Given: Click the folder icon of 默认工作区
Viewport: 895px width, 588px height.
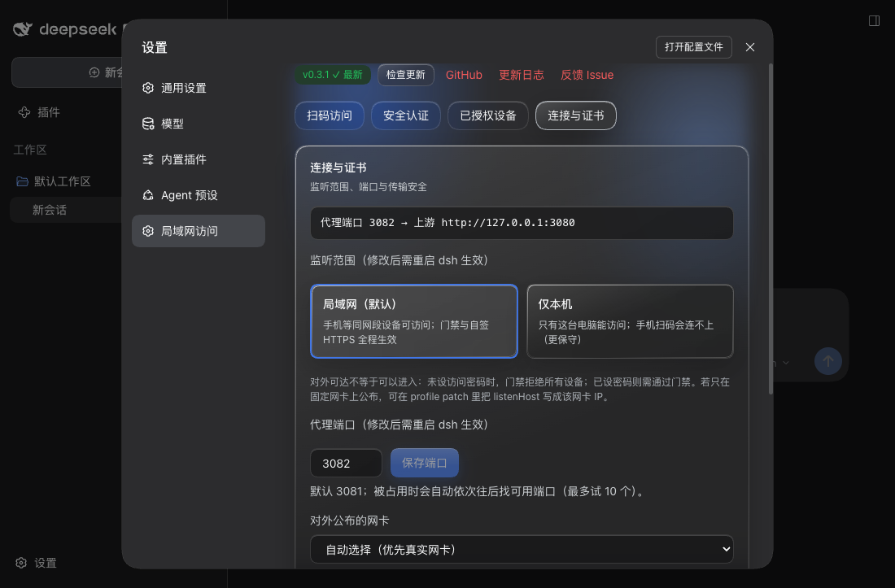Looking at the screenshot, I should click(22, 181).
